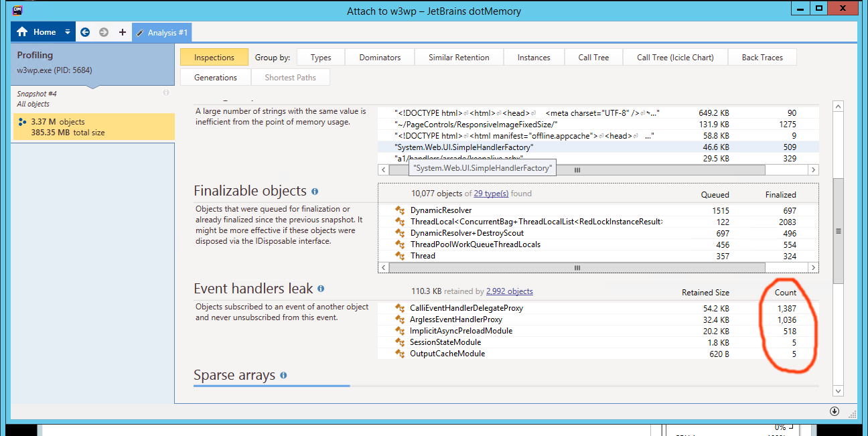Go forward using the grey arrow icon

pyautogui.click(x=104, y=32)
